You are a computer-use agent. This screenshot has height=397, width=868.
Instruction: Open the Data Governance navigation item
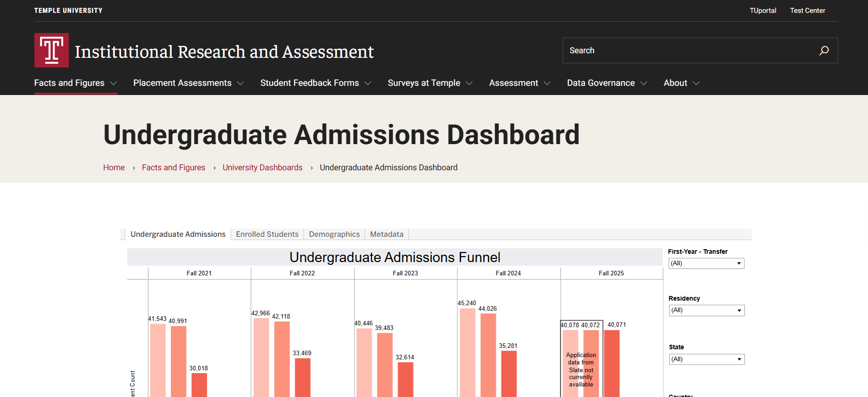(601, 83)
